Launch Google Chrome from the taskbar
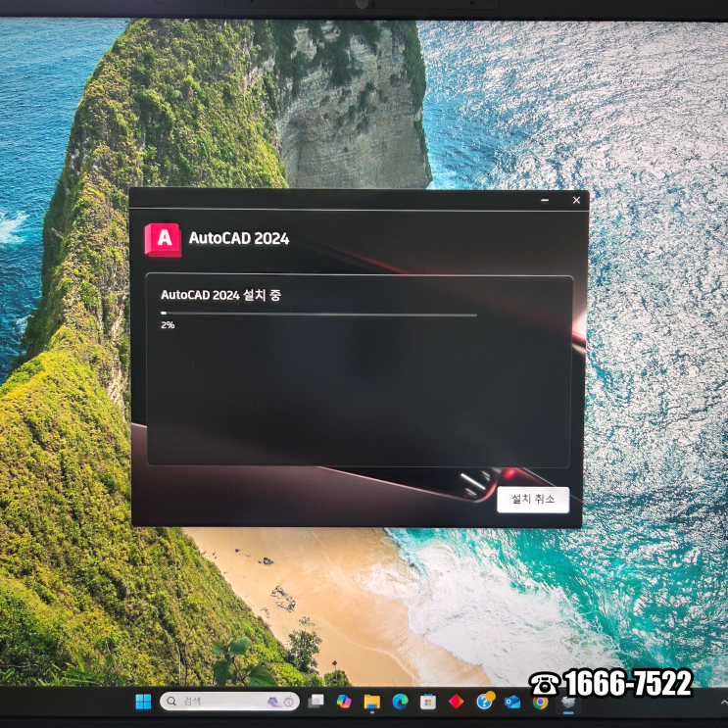728x728 pixels. 540,703
